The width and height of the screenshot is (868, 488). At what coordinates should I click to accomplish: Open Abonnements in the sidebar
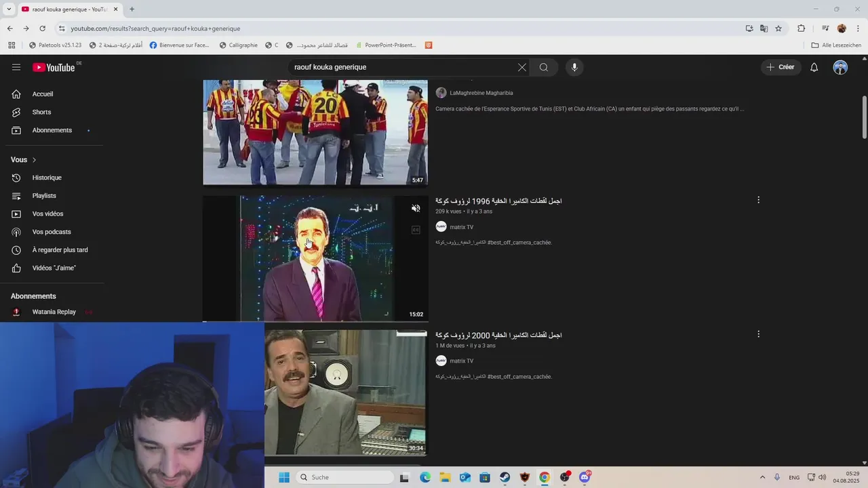[x=52, y=130]
